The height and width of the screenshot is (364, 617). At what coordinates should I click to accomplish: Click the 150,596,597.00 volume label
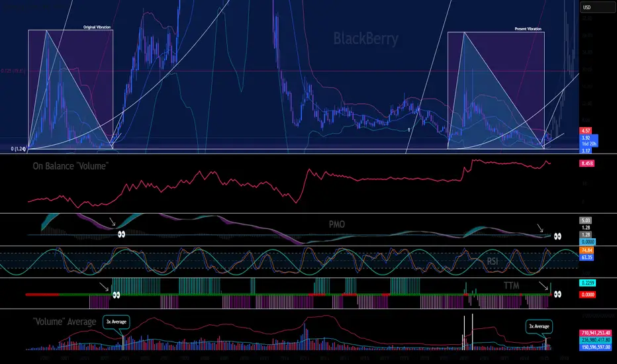click(x=596, y=347)
